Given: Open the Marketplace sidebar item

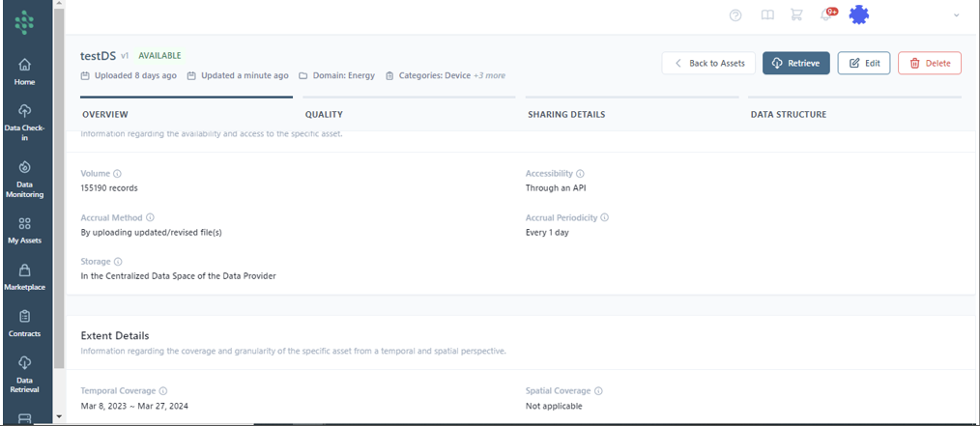Looking at the screenshot, I should (24, 277).
